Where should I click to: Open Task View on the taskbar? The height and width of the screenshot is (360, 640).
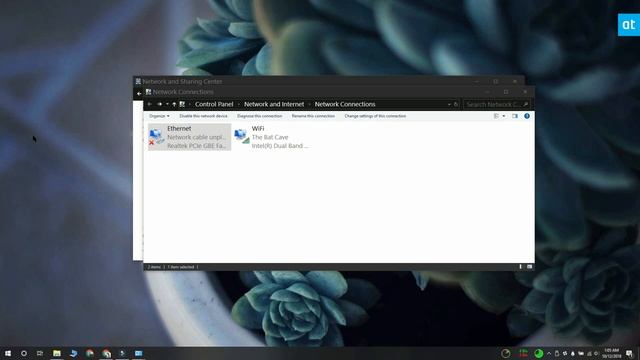(x=40, y=353)
